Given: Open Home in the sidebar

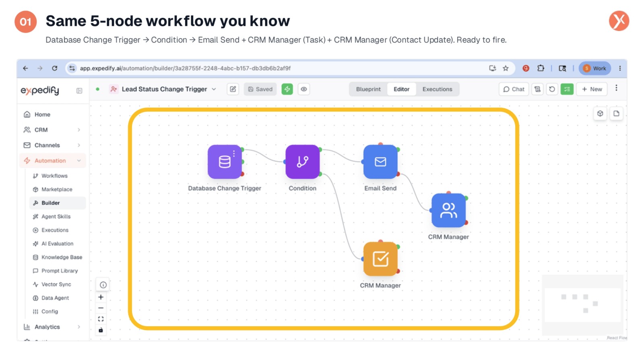Looking at the screenshot, I should pyautogui.click(x=52, y=115).
